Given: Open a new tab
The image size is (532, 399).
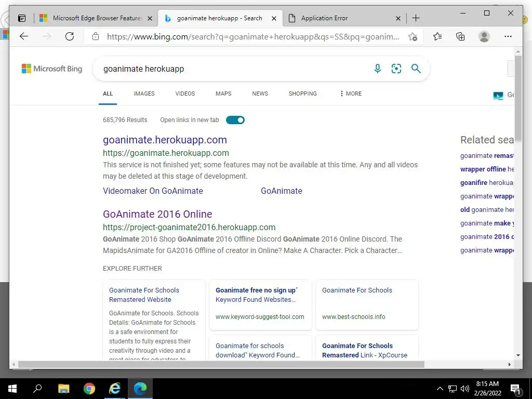Looking at the screenshot, I should [x=416, y=18].
